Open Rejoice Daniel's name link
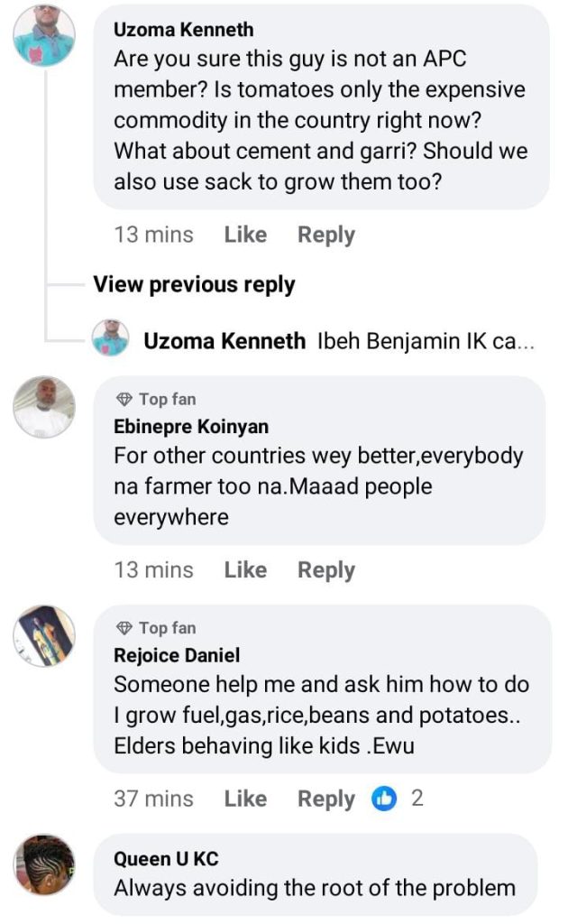The height and width of the screenshot is (924, 568). 177,655
